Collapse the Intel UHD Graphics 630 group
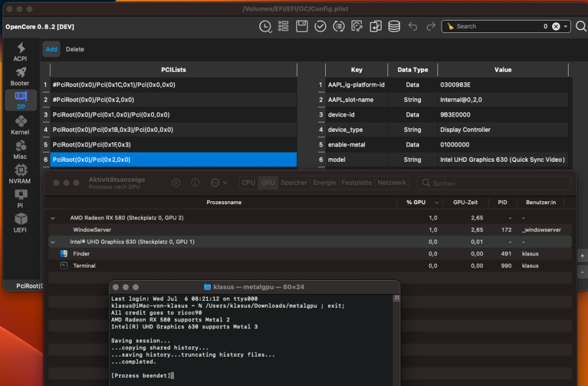This screenshot has height=386, width=588. (x=53, y=242)
